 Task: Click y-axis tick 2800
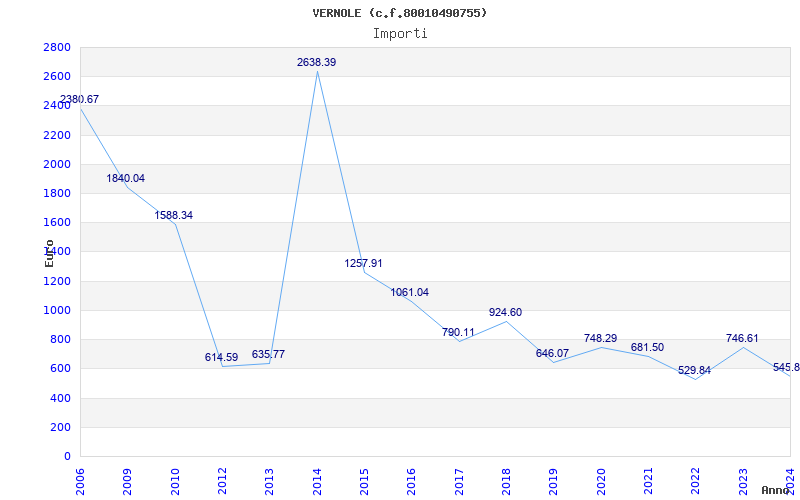click(x=57, y=47)
